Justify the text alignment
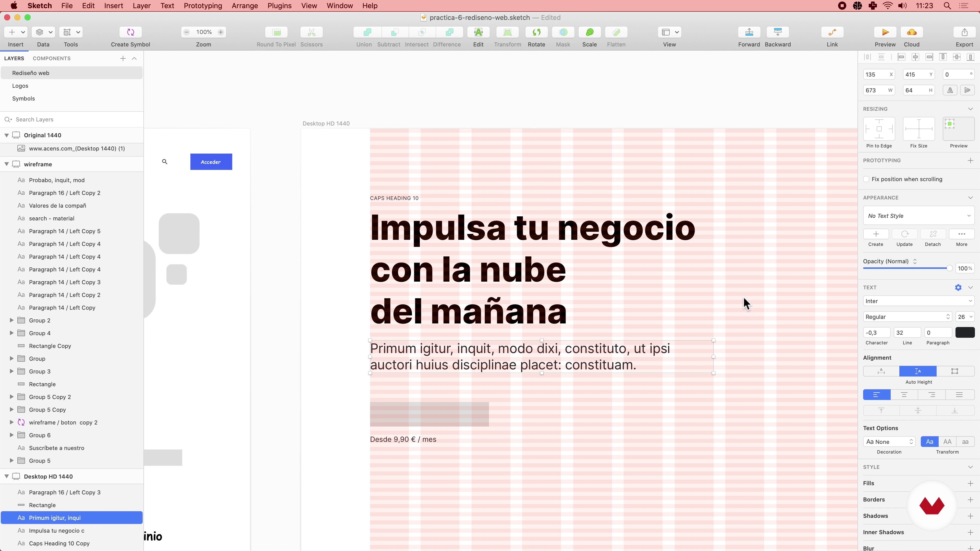980x551 pixels. 960,395
